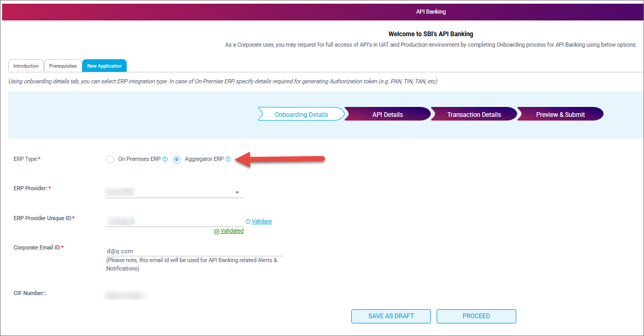Switch to the Introduction tab
Image resolution: width=644 pixels, height=336 pixels.
coord(26,66)
